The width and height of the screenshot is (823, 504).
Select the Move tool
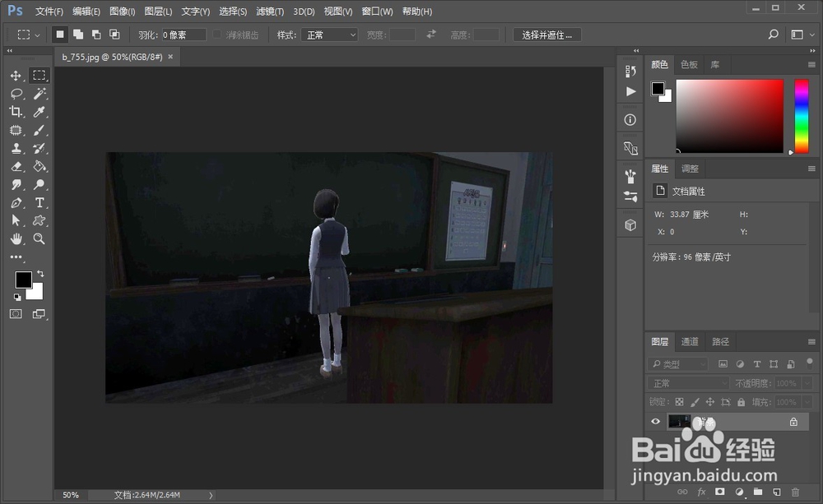[x=16, y=76]
